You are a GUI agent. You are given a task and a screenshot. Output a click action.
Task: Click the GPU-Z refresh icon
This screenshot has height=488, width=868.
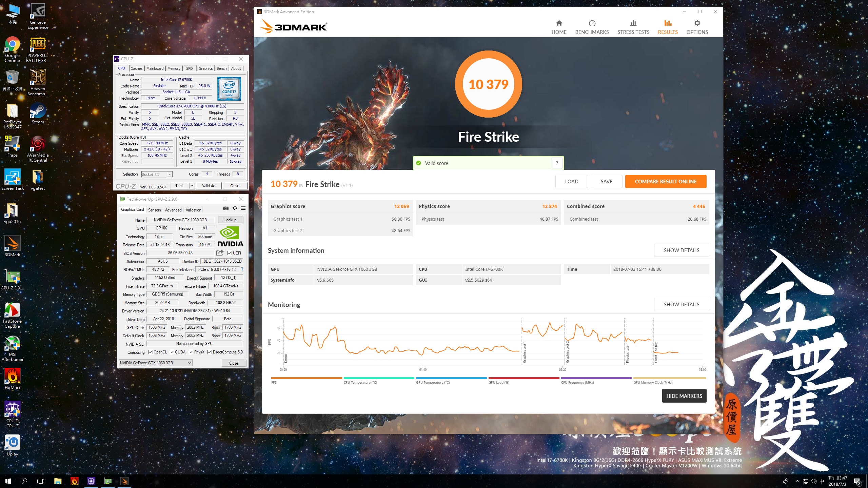point(235,208)
